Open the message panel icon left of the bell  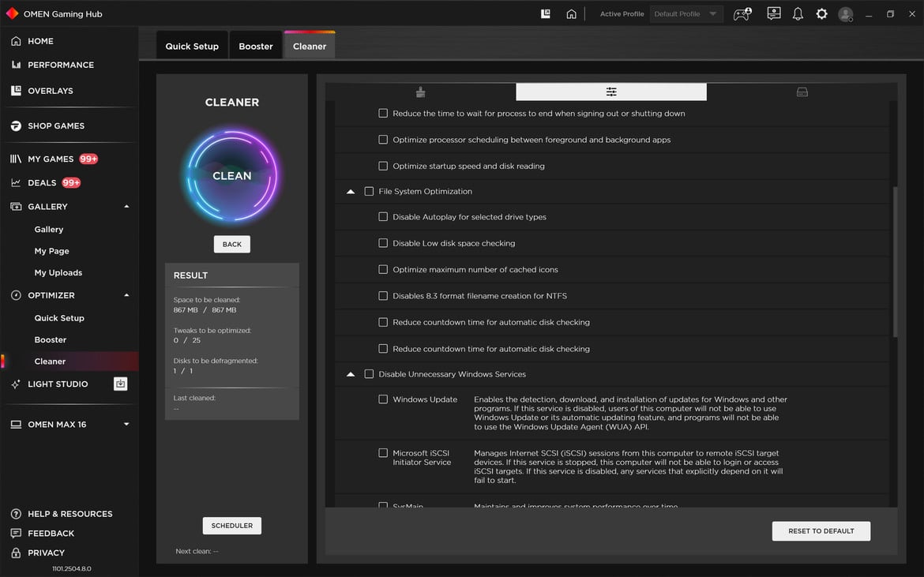coord(774,13)
